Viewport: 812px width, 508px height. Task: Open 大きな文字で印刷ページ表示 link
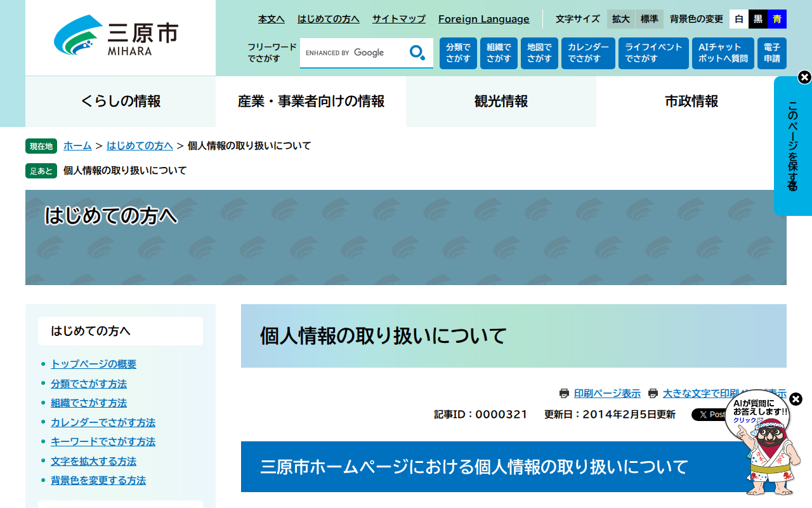click(724, 394)
